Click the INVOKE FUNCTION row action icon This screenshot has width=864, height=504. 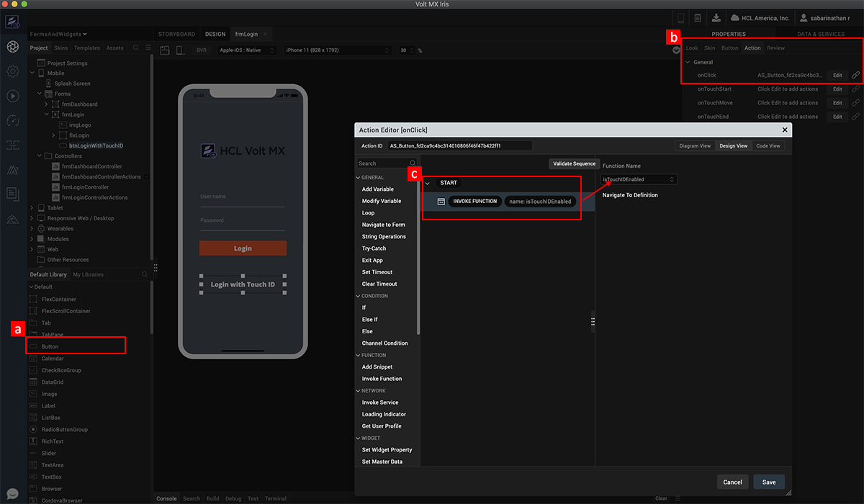click(441, 202)
